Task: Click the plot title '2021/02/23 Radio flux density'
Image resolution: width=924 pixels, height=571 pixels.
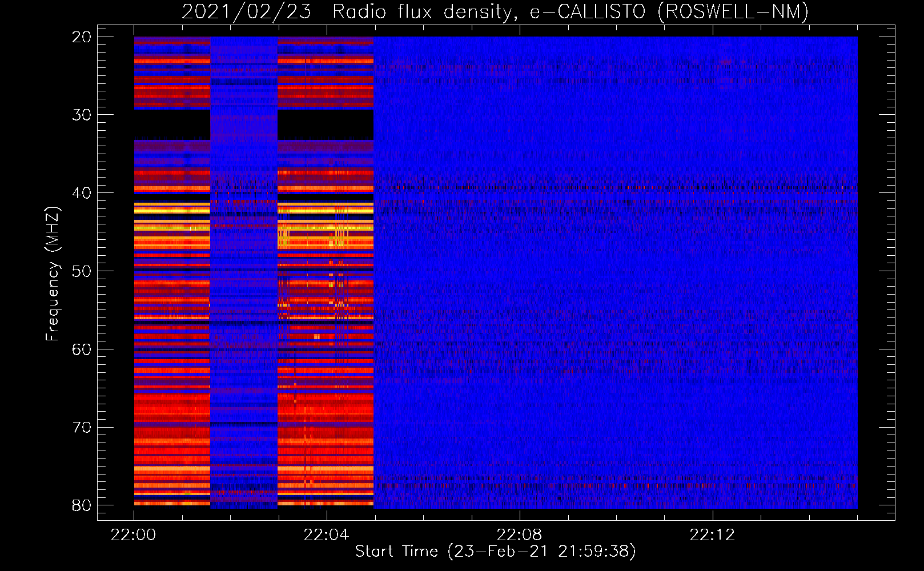Action: click(347, 11)
